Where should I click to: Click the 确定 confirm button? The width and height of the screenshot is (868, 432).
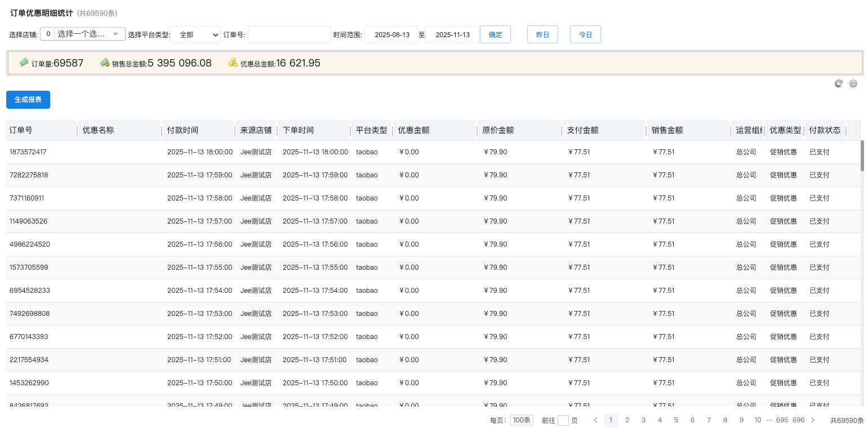pos(495,34)
